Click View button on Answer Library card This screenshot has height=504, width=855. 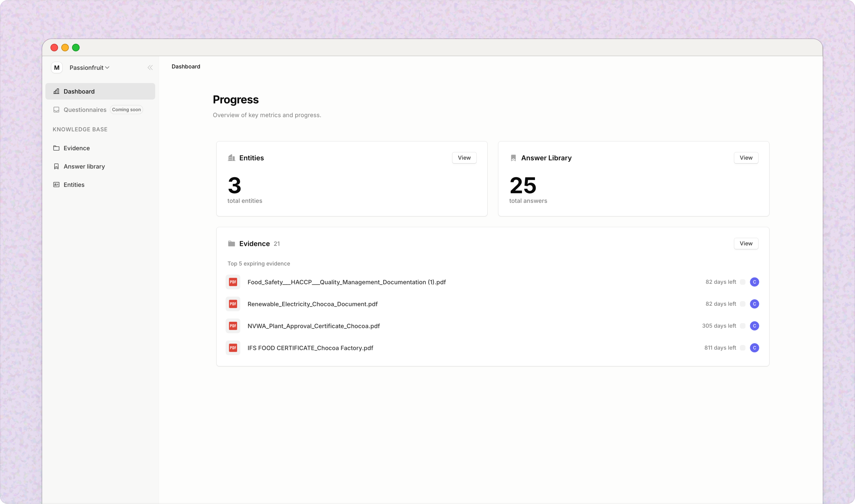(x=745, y=158)
